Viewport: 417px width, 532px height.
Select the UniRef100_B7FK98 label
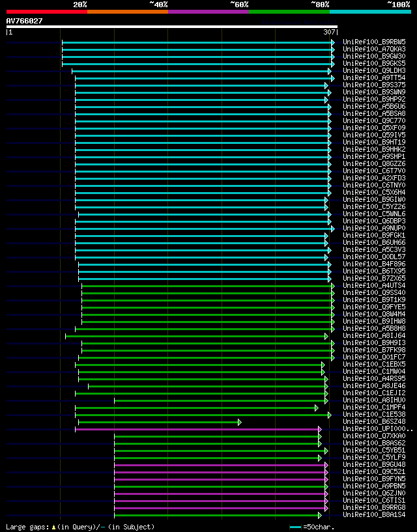point(374,350)
